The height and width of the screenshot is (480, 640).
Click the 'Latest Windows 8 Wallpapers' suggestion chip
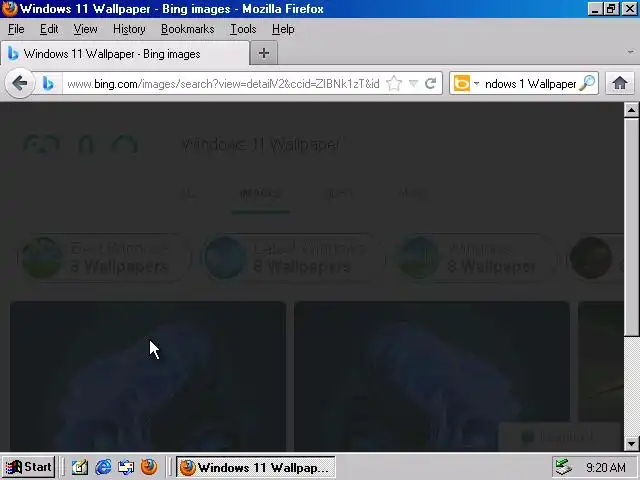[292, 258]
